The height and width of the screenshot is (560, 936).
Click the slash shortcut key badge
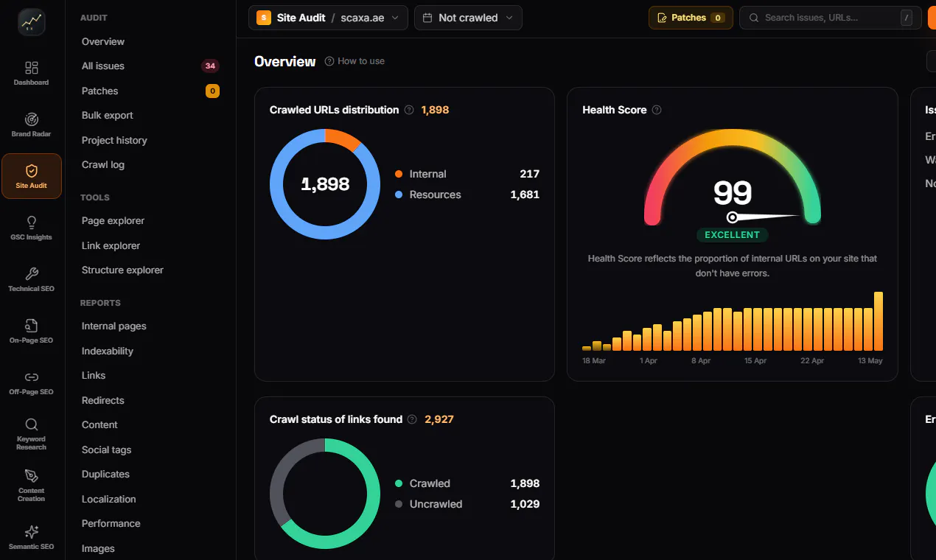(x=906, y=18)
